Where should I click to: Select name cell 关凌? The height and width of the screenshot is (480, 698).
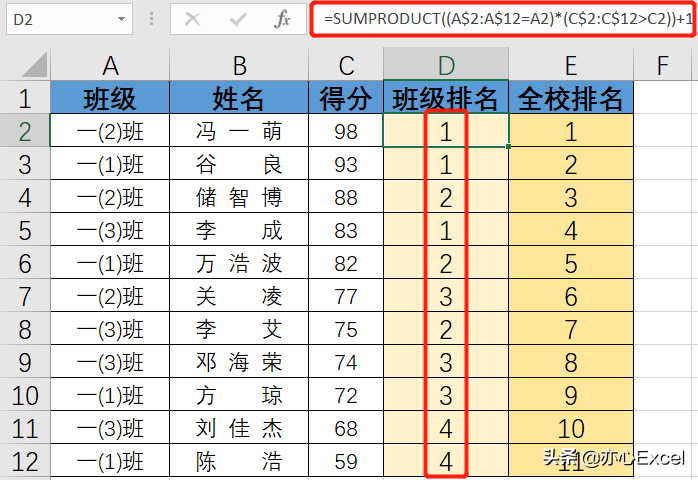239,295
